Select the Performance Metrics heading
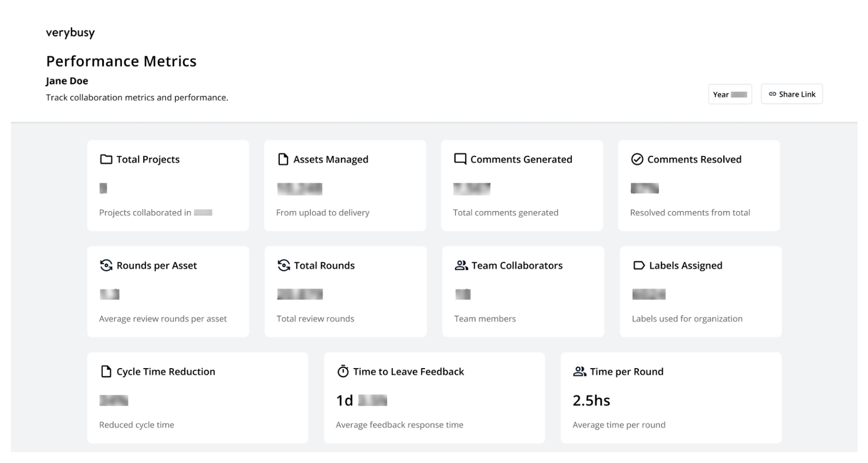Viewport: 868px width, 463px height. pos(121,61)
